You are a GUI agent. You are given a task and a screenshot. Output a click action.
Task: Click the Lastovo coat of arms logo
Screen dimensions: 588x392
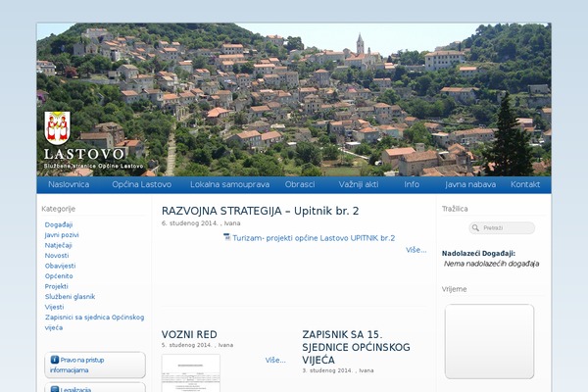(57, 128)
